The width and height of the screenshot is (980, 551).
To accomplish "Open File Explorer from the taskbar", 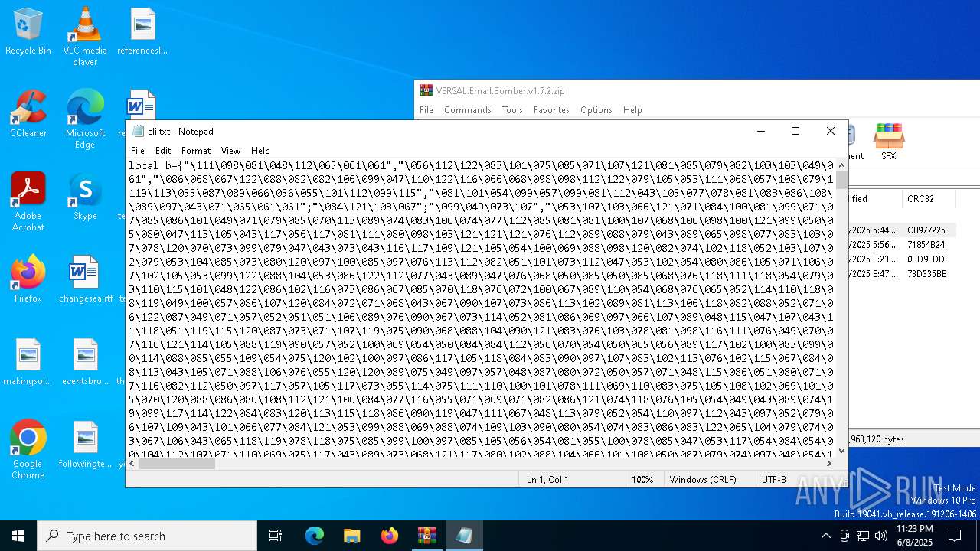I will click(x=352, y=536).
